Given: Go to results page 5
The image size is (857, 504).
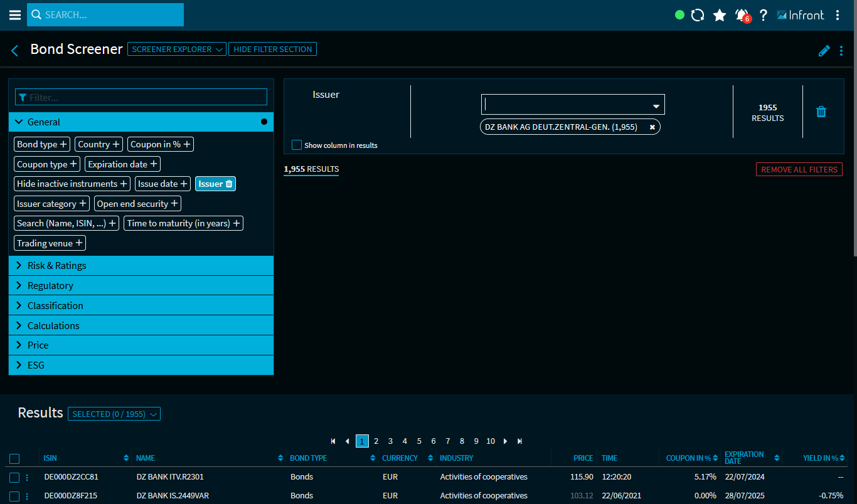Looking at the screenshot, I should 419,441.
